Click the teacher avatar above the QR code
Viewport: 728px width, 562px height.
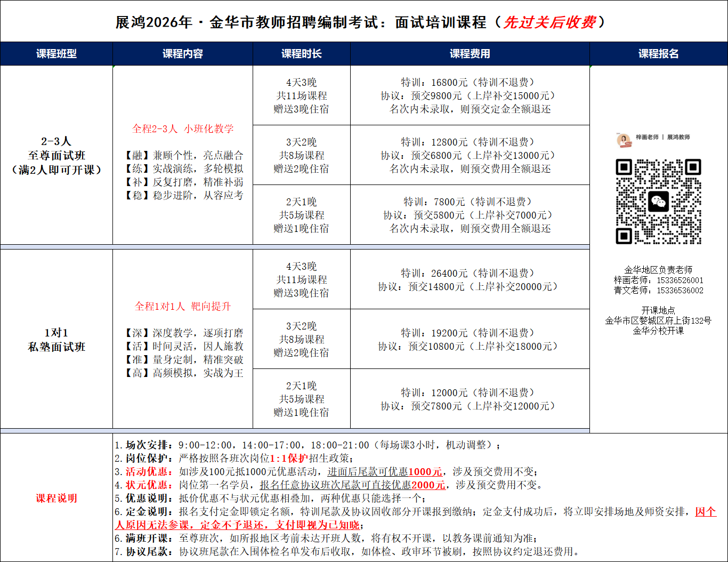pos(622,139)
